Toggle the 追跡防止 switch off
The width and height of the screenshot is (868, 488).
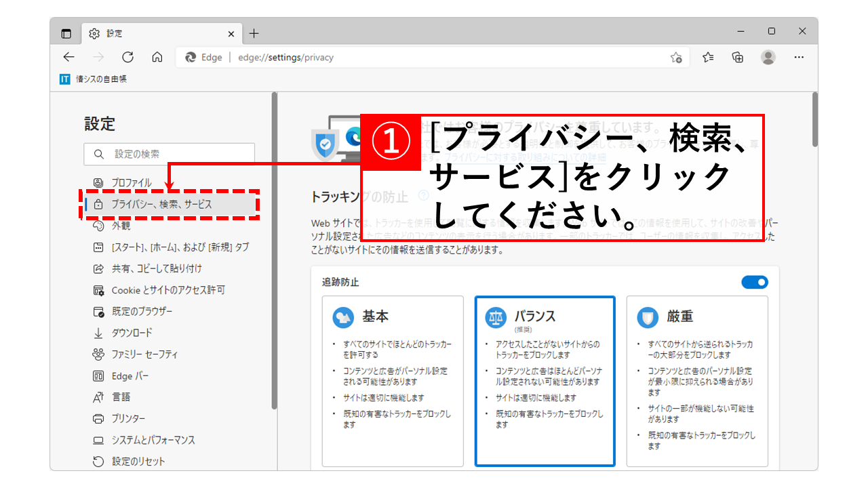pyautogui.click(x=755, y=283)
